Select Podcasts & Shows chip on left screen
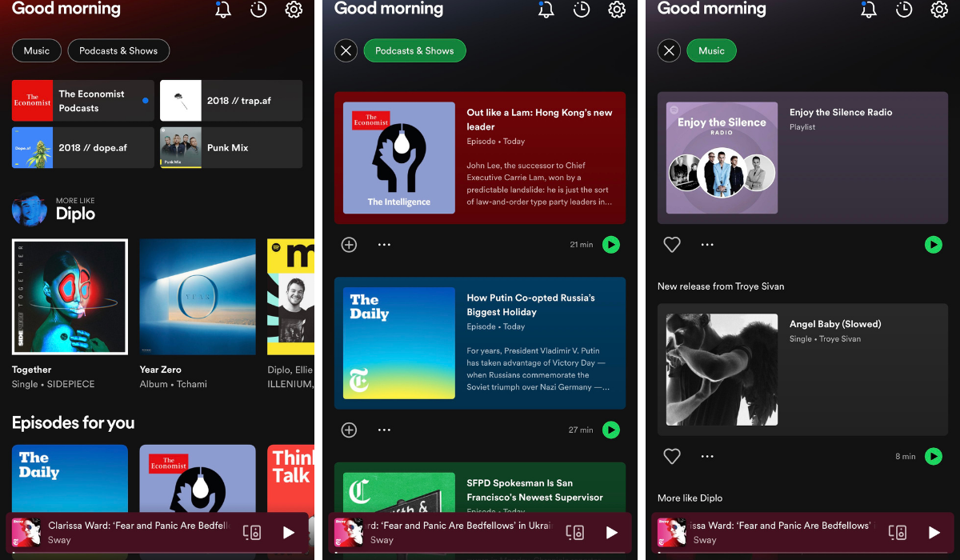Image resolution: width=960 pixels, height=560 pixels. pos(118,50)
